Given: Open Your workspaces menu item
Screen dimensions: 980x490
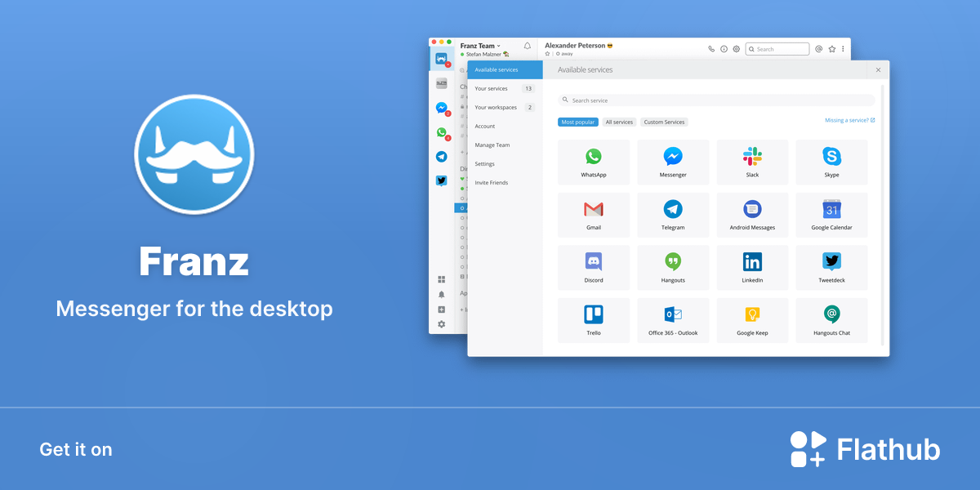Looking at the screenshot, I should 505,107.
